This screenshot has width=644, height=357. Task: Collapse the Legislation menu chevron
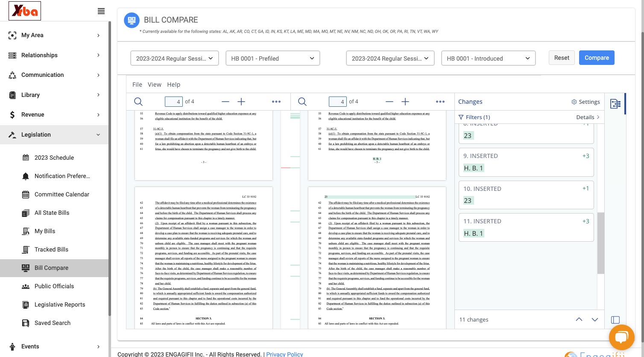(x=98, y=135)
